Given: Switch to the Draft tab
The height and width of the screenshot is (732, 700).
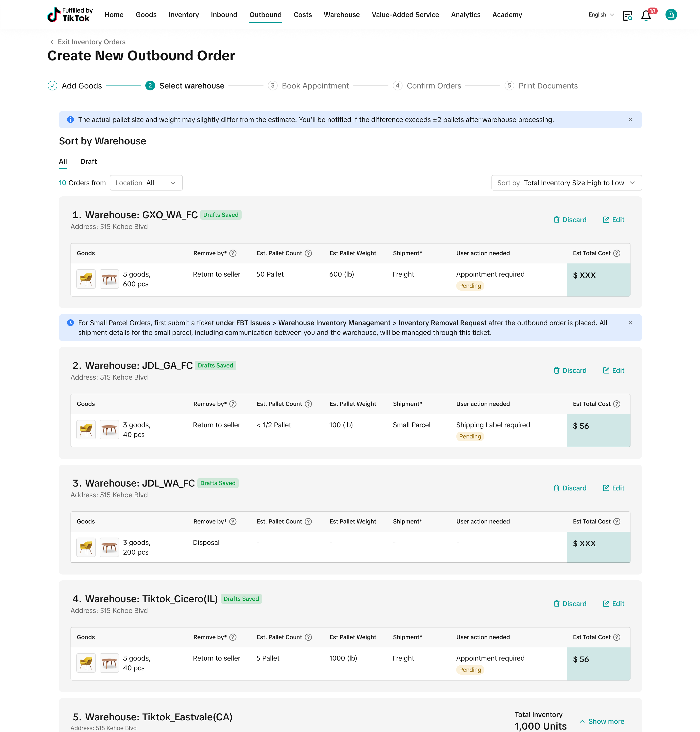Looking at the screenshot, I should click(x=88, y=162).
